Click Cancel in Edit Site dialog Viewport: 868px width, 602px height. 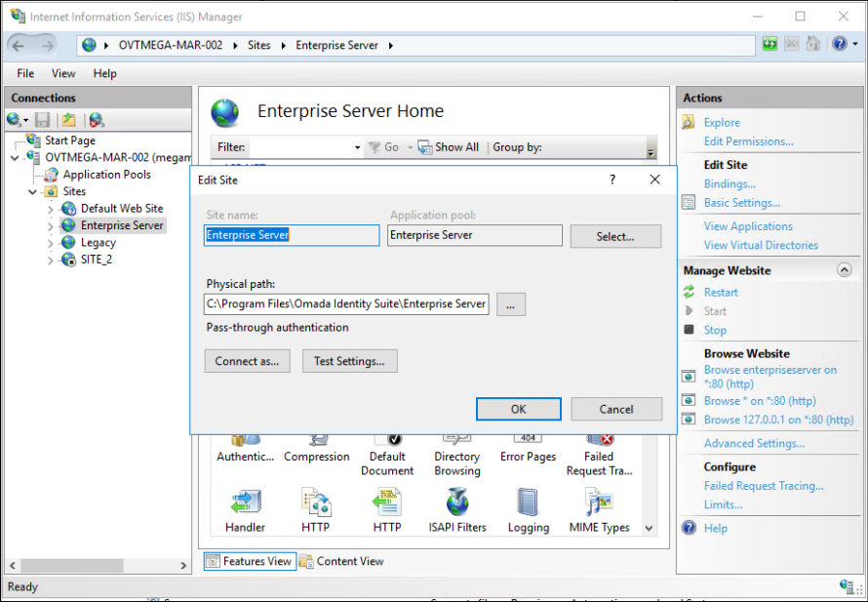click(616, 409)
